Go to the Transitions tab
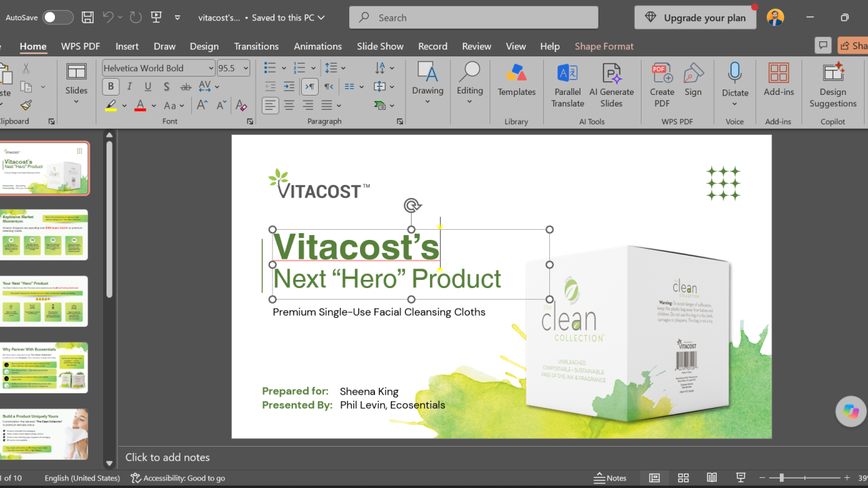The height and width of the screenshot is (488, 868). click(256, 46)
